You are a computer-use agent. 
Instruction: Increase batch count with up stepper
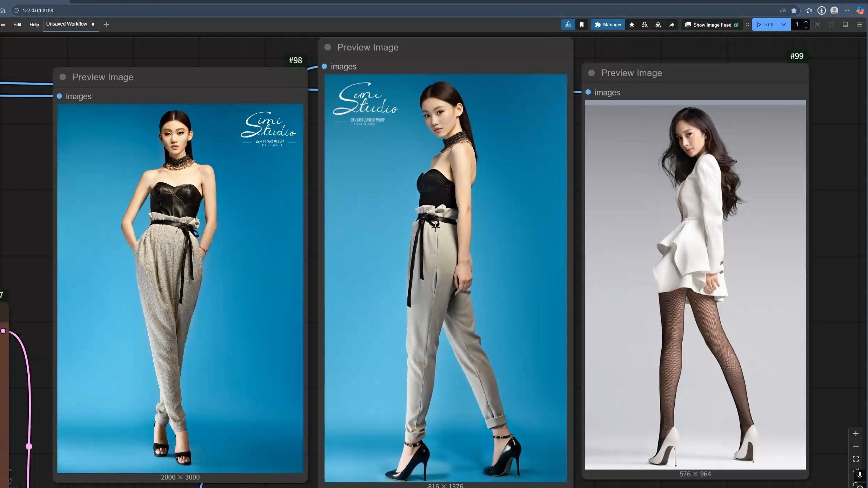[x=806, y=22]
